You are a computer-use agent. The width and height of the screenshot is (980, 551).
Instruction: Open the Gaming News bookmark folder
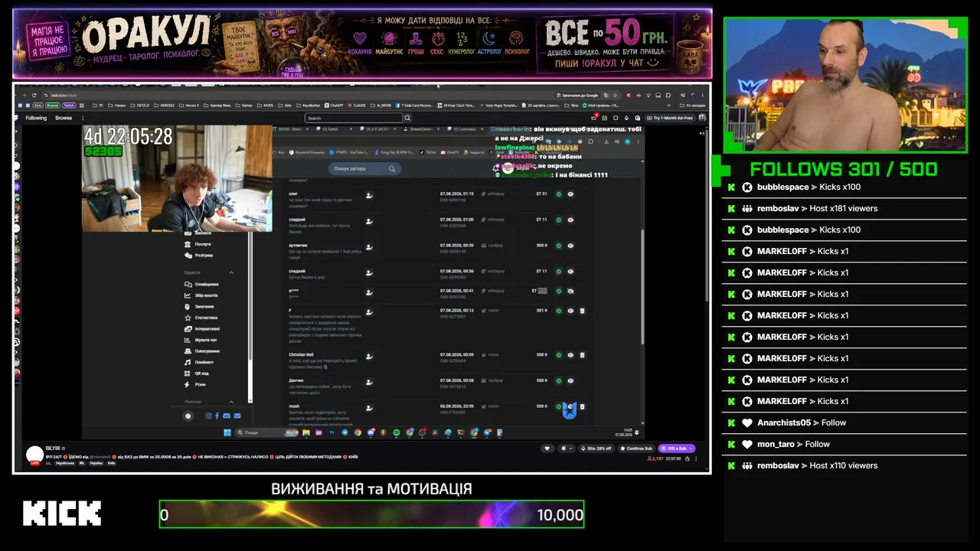coord(218,105)
